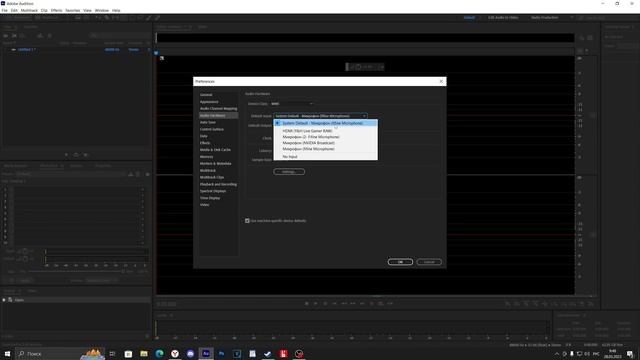Select Multitrack Clips preferences category
The height and width of the screenshot is (360, 640).
pos(212,178)
